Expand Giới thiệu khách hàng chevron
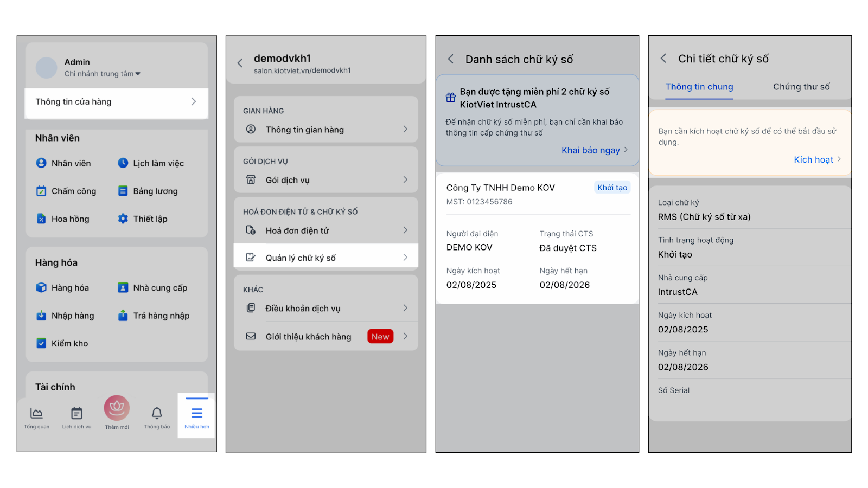This screenshot has height=488, width=868. [405, 336]
